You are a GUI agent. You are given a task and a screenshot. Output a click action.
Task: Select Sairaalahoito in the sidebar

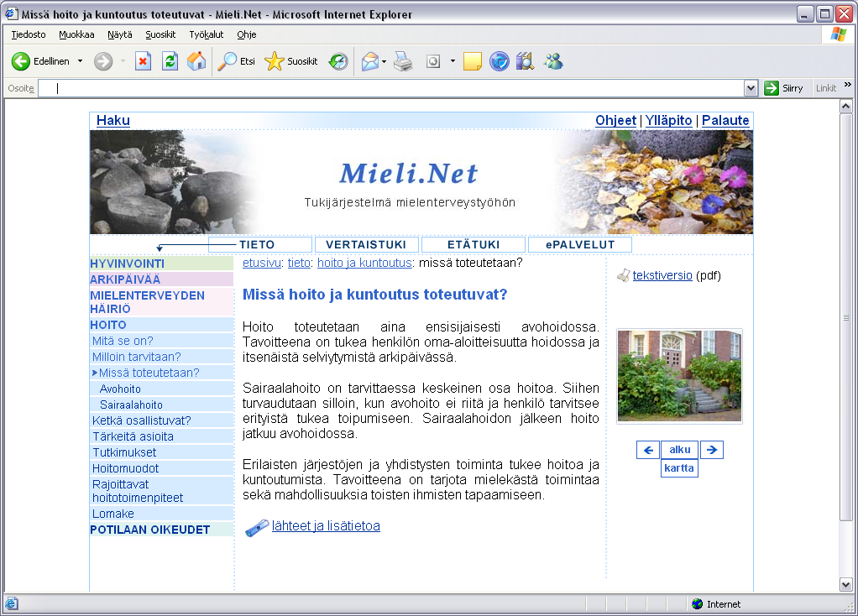pyautogui.click(x=131, y=405)
